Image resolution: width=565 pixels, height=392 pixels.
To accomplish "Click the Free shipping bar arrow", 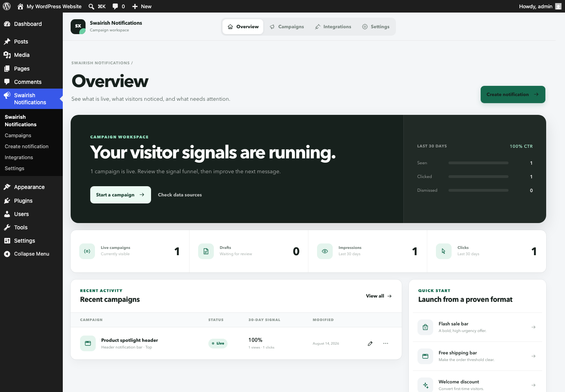I will click(534, 356).
